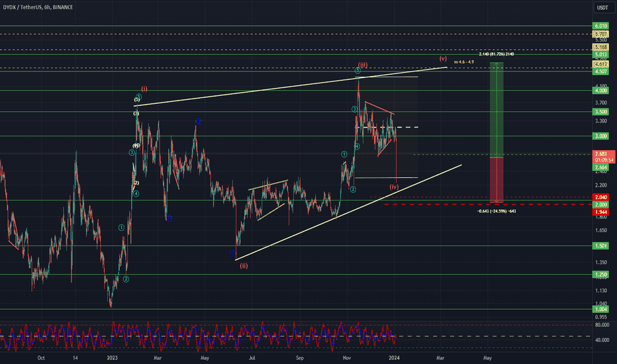Select the 4.613 dashed level label

click(601, 64)
